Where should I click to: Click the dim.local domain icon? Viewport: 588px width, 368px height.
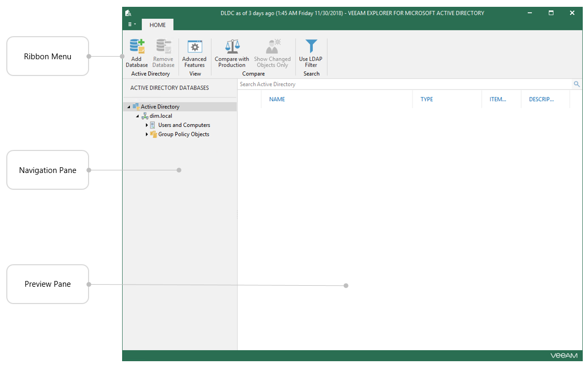[145, 116]
